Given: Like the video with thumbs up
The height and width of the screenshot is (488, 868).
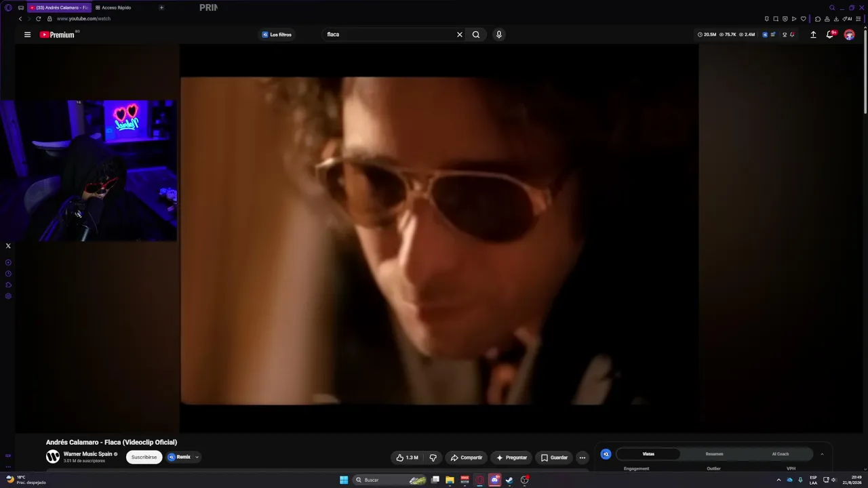Looking at the screenshot, I should coord(407,457).
